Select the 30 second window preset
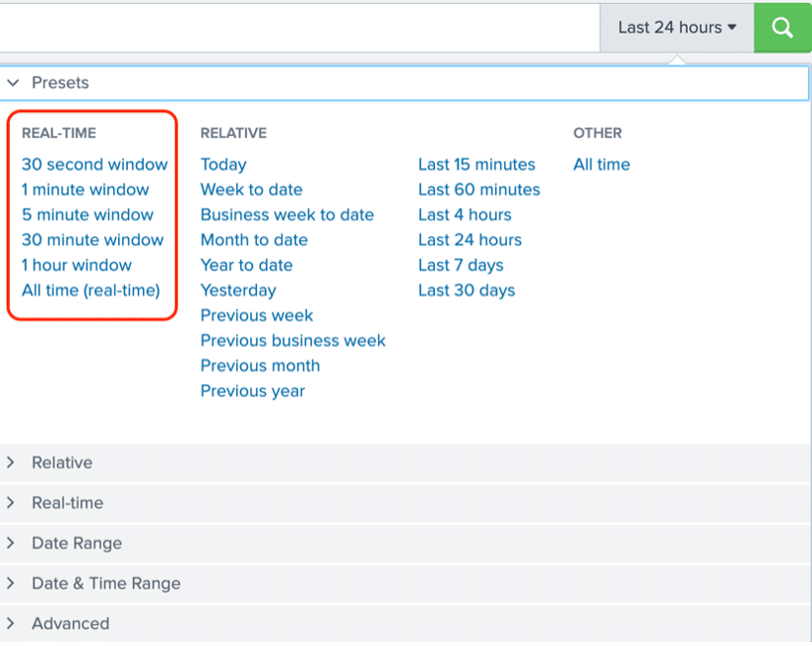812x646 pixels. click(x=94, y=164)
